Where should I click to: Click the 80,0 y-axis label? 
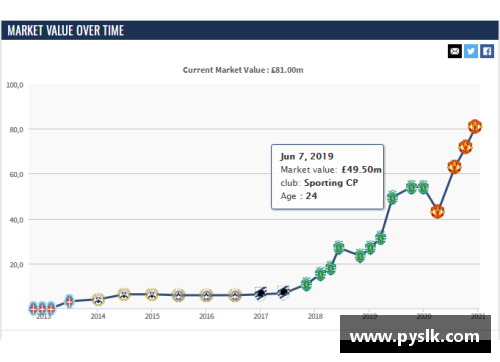(16, 130)
